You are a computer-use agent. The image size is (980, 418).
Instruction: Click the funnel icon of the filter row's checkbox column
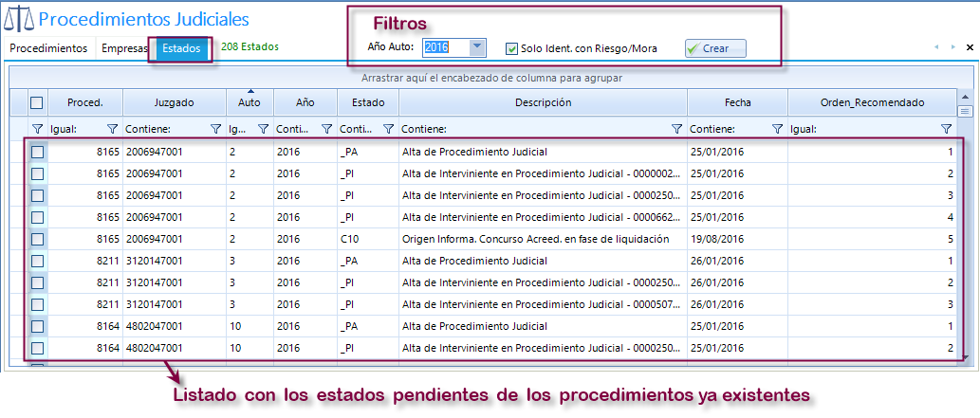(38, 129)
